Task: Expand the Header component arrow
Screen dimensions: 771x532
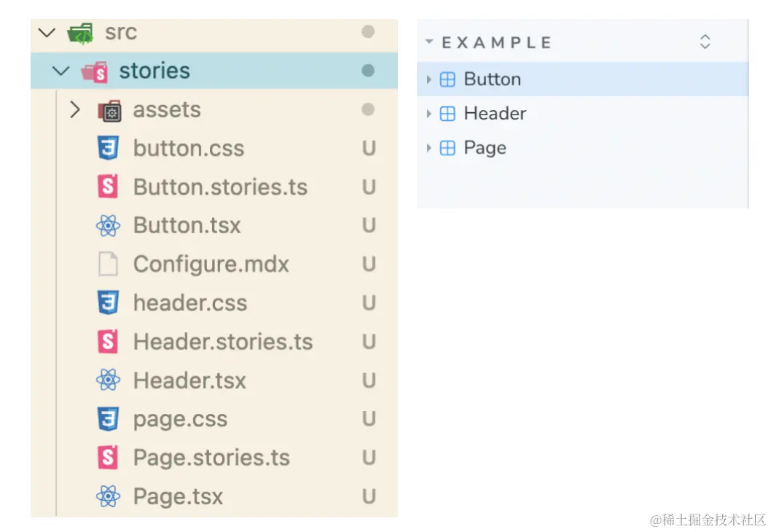Action: coord(429,114)
